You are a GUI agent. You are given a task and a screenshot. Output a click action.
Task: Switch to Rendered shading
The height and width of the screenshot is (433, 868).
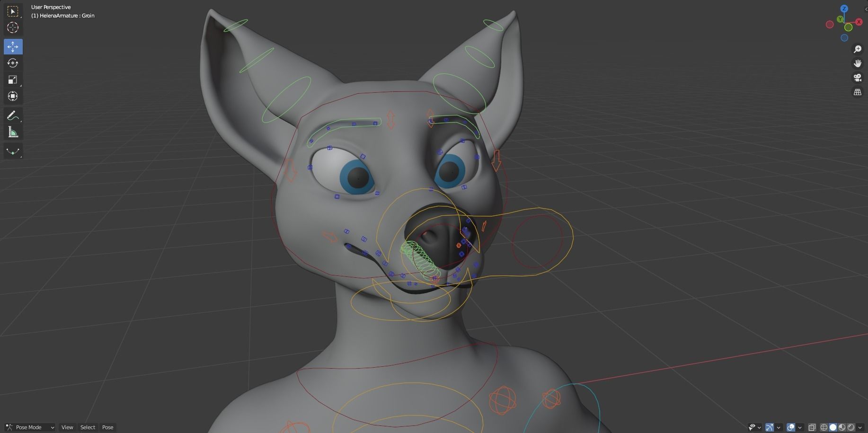pos(851,427)
